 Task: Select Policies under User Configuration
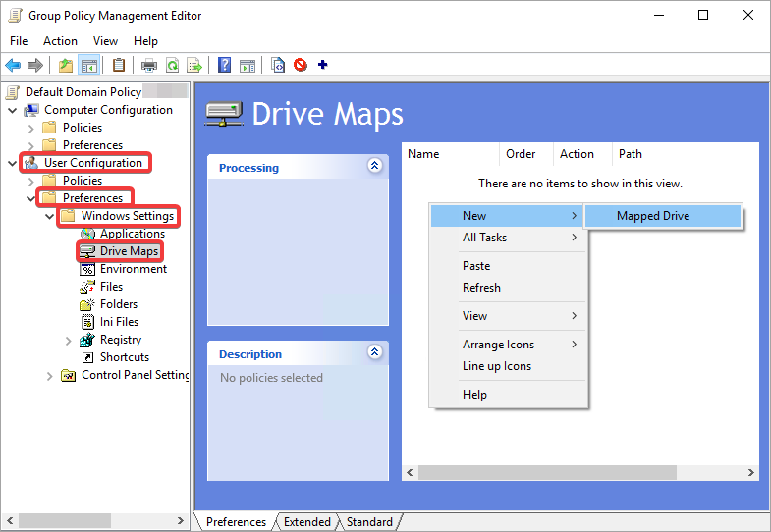83,181
